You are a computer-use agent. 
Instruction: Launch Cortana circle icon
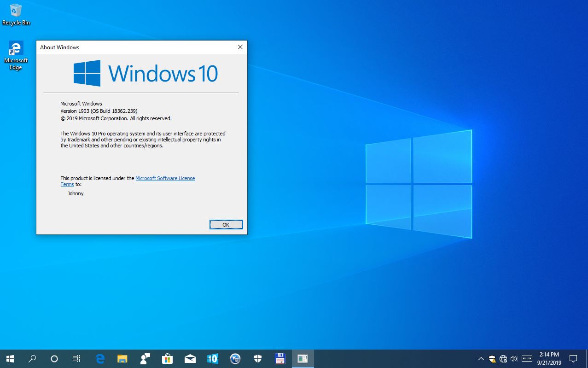[54, 359]
